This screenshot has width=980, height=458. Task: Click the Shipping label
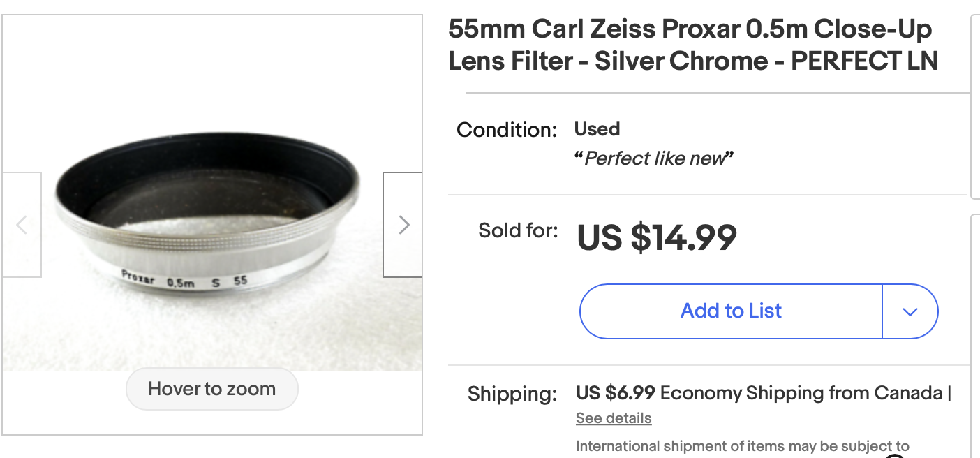coord(512,394)
